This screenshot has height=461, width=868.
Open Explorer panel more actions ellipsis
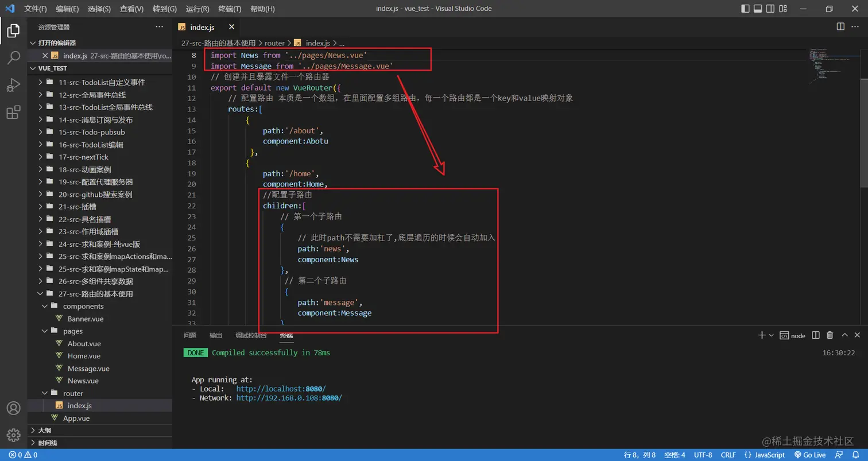(x=160, y=27)
